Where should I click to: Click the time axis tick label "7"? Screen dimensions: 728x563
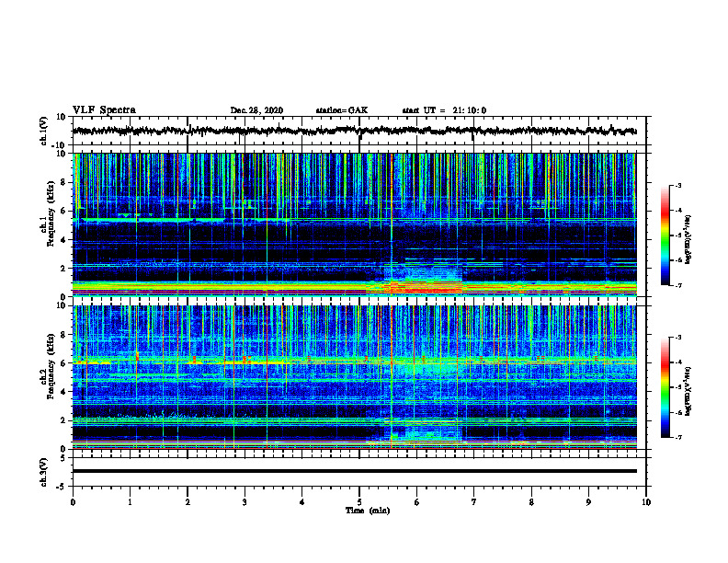[x=474, y=502]
